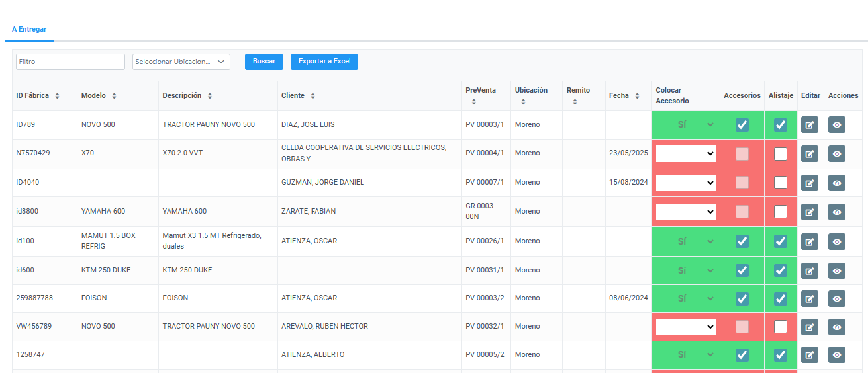The height and width of the screenshot is (373, 868).
Task: Check Alistaje box for N7570429 row
Action: tap(781, 153)
